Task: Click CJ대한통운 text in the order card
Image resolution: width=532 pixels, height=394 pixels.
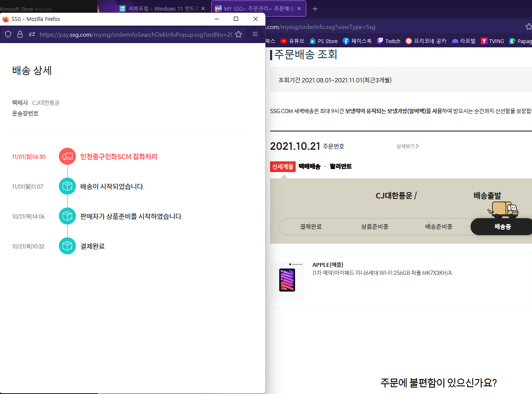Action: (x=394, y=196)
